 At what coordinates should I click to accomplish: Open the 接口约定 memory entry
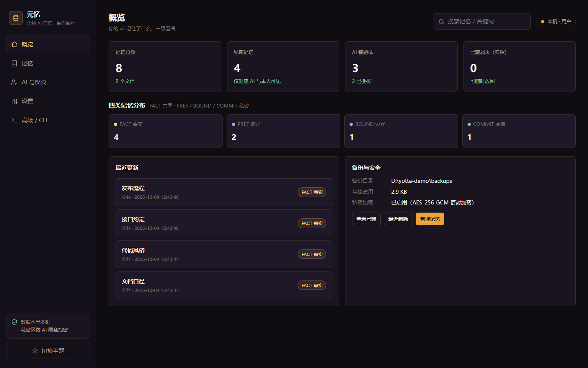(224, 223)
